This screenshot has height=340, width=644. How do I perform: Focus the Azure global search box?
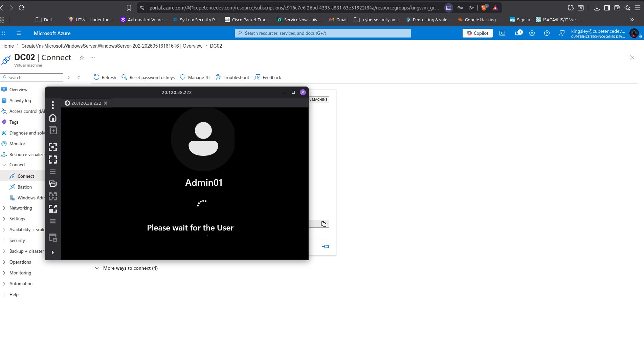(x=323, y=33)
